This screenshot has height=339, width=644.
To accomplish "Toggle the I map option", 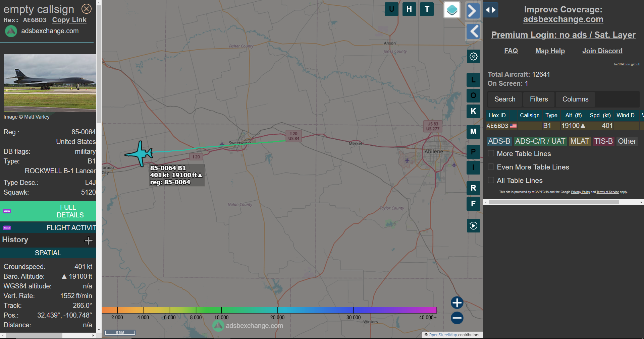I will (473, 167).
